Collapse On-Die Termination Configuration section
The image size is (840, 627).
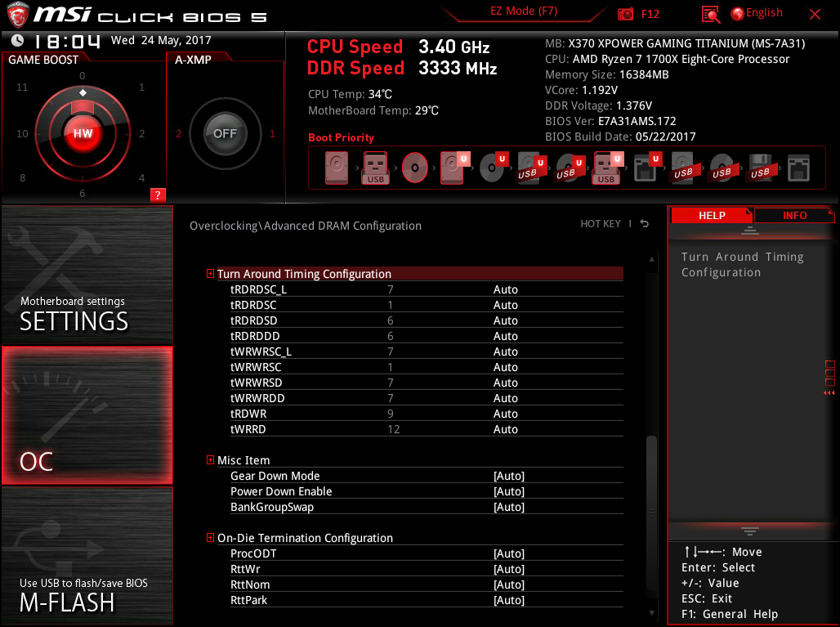click(210, 538)
